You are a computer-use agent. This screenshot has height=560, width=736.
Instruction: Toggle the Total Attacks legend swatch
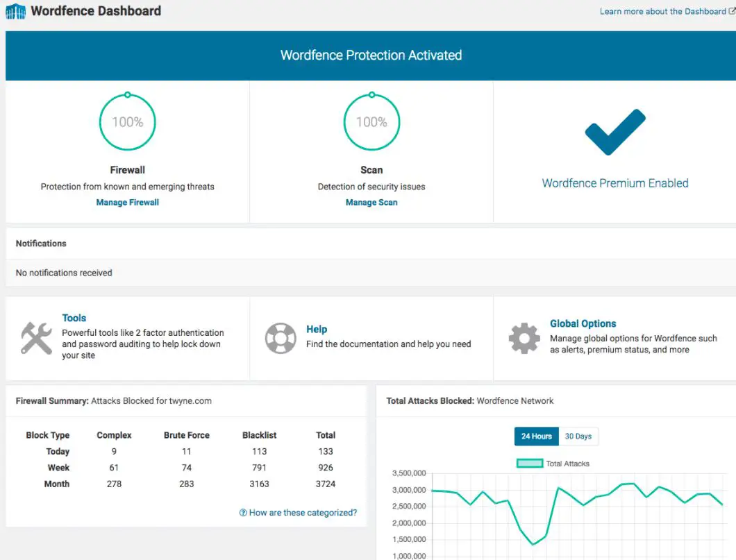click(x=530, y=464)
